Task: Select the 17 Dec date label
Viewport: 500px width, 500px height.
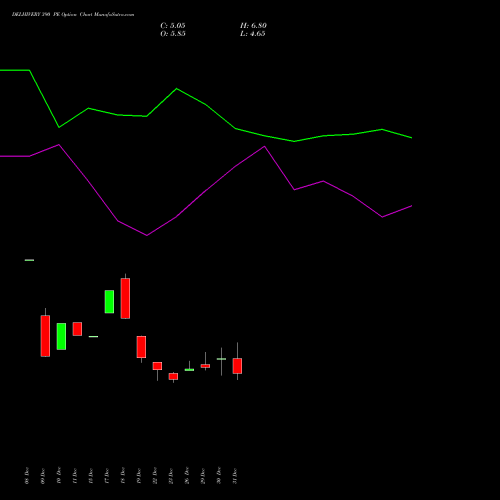Action: click(x=107, y=476)
